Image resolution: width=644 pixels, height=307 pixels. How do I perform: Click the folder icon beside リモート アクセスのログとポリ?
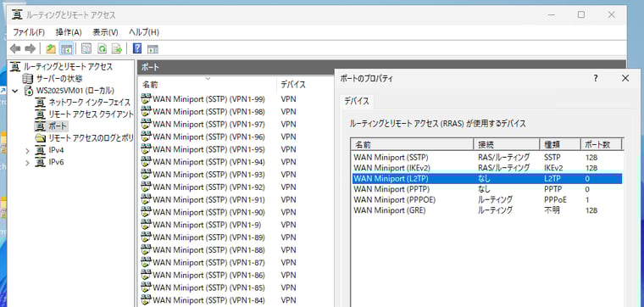tap(41, 137)
